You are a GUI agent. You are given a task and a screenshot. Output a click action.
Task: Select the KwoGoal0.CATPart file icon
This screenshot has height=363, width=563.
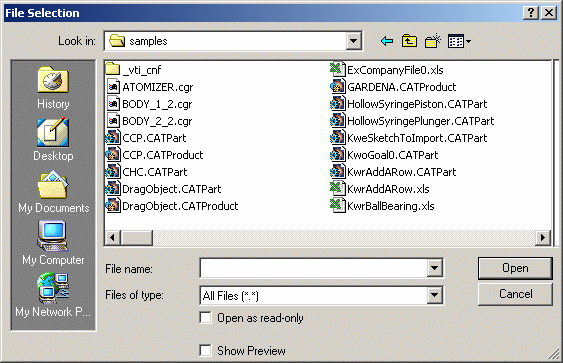pos(337,154)
